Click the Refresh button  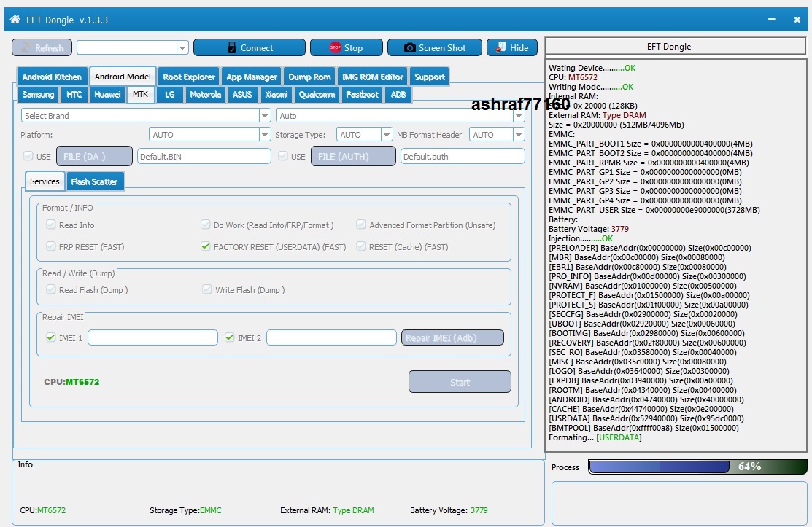click(x=42, y=47)
